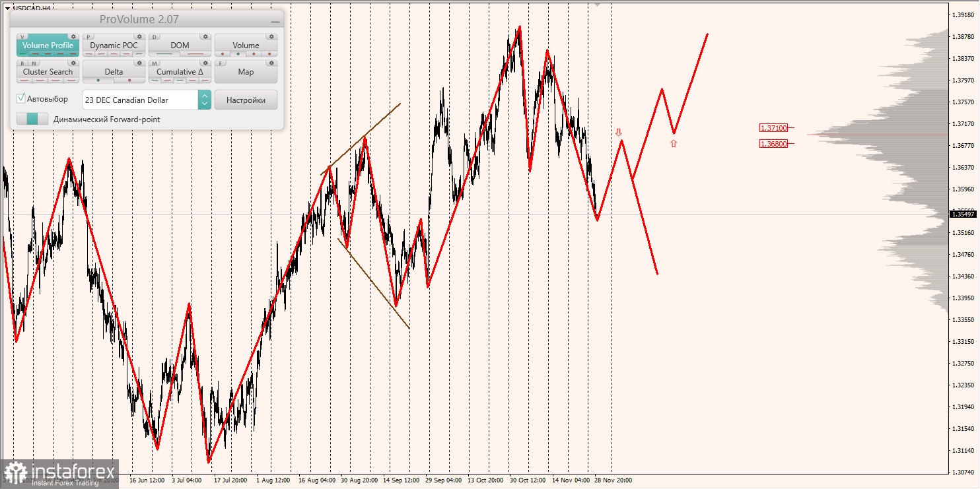
Task: Switch on the DOM view
Action: pyautogui.click(x=180, y=45)
